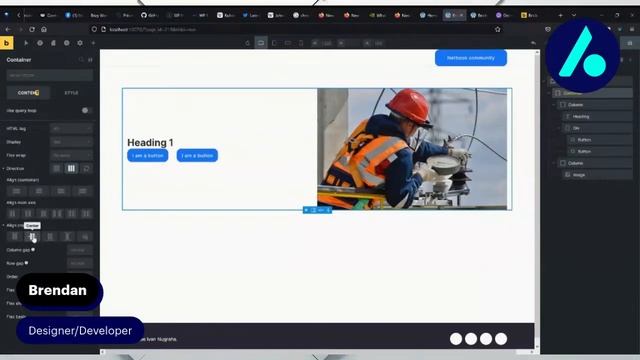
Task: Set align main axis to start
Action: [12, 213]
